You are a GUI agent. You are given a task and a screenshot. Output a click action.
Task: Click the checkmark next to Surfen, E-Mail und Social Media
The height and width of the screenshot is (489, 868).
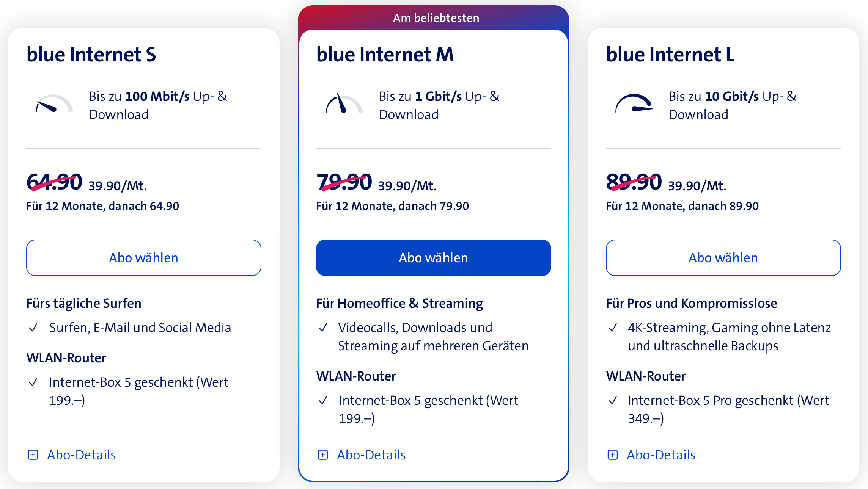click(34, 328)
